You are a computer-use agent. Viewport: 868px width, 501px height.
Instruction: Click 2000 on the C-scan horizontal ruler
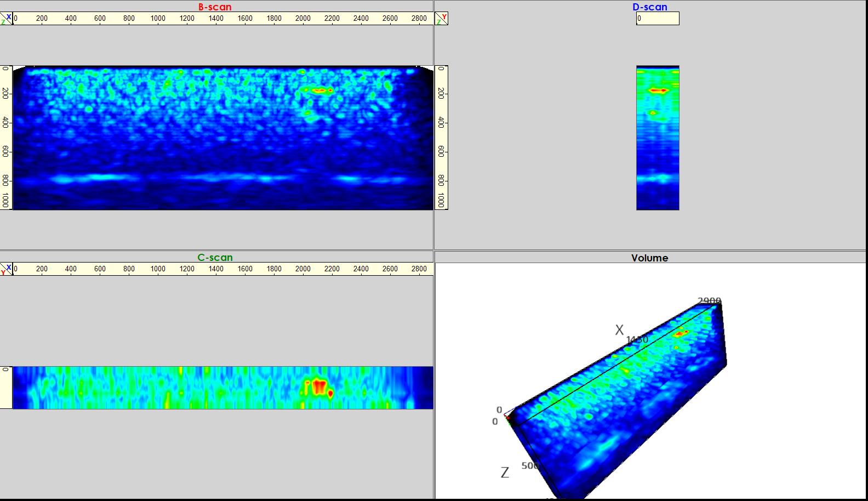coord(302,269)
